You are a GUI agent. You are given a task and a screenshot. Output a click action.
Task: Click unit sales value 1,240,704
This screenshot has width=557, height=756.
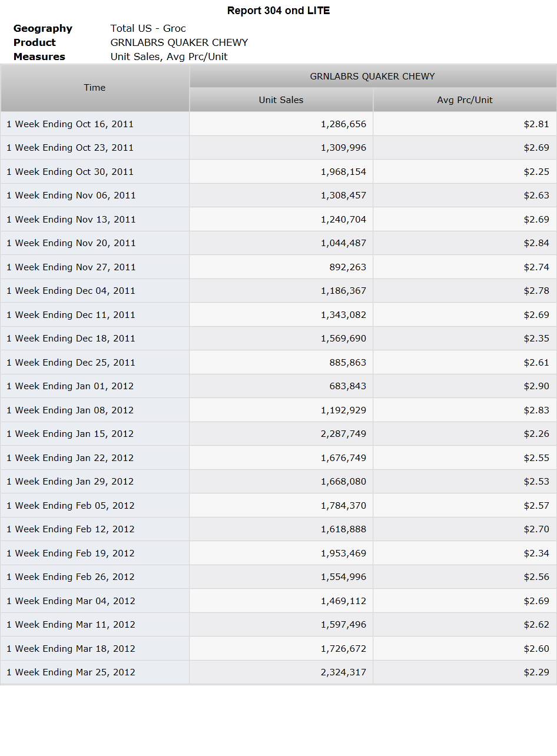(x=343, y=220)
